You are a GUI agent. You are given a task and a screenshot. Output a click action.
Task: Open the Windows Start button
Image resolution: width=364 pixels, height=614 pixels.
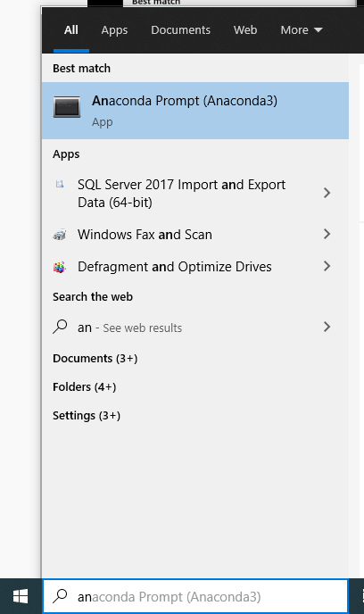(x=21, y=596)
